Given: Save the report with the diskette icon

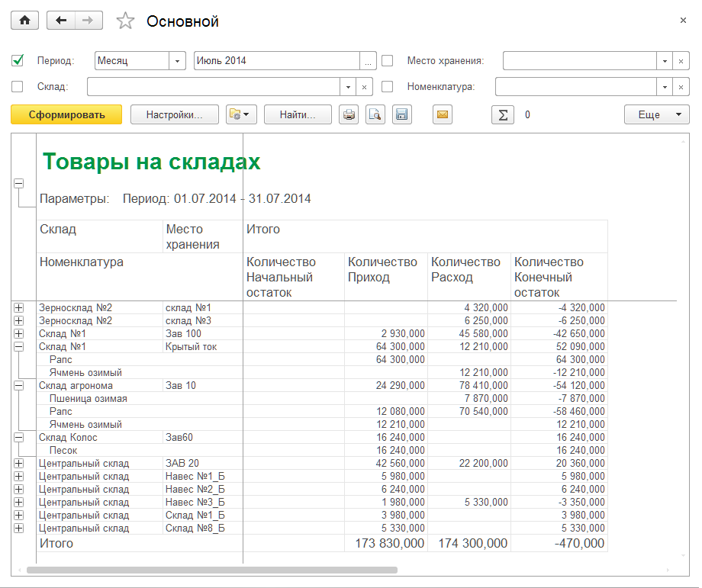Looking at the screenshot, I should [x=402, y=114].
